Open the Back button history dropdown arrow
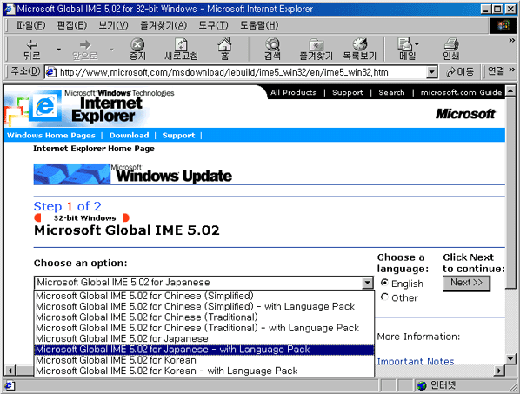This screenshot has height=394, width=520. pos(59,50)
